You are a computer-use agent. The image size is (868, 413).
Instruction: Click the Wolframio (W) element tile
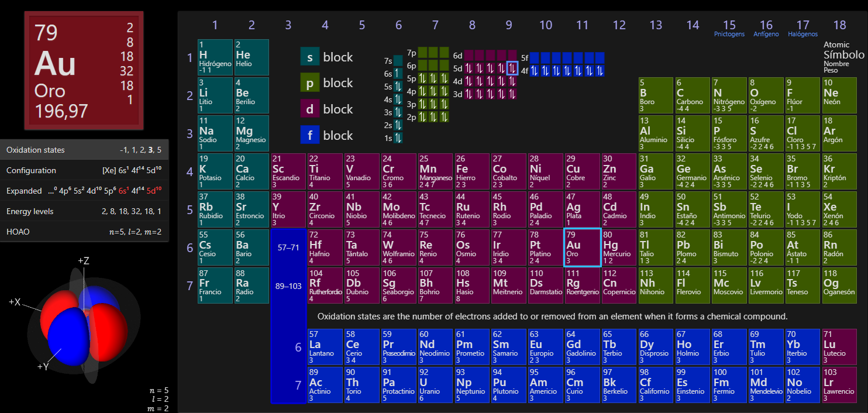pyautogui.click(x=398, y=247)
